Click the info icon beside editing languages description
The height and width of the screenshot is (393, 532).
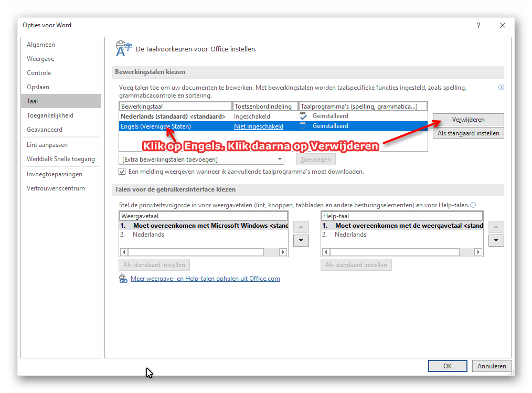501,88
